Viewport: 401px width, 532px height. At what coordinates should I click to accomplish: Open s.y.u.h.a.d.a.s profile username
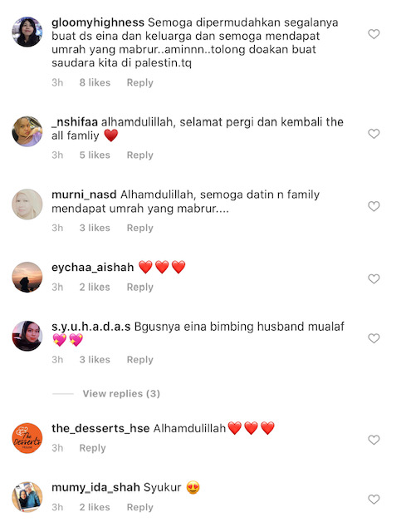tap(90, 327)
